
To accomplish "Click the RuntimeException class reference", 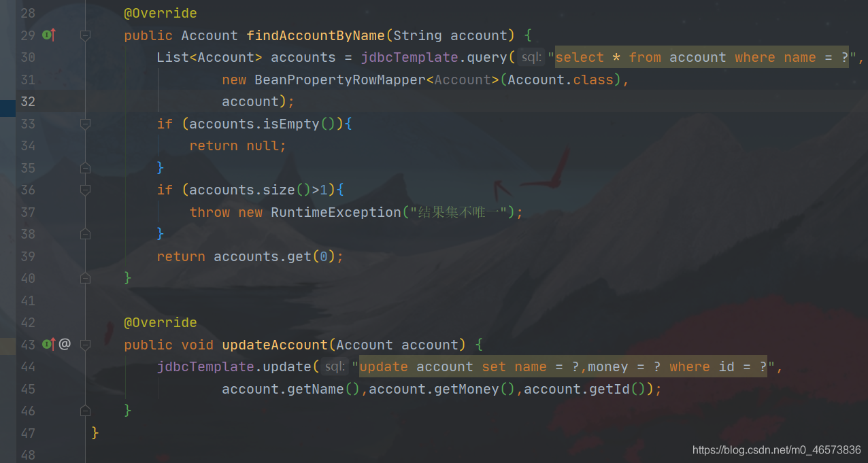I will (x=336, y=212).
